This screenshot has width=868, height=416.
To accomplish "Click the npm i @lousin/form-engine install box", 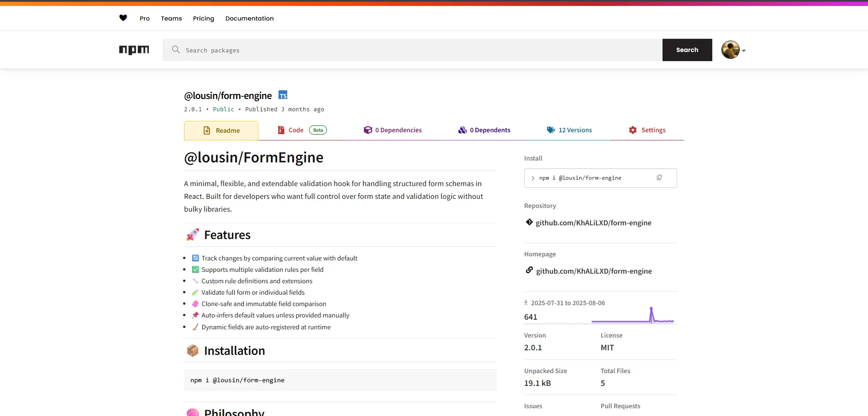I will 600,178.
